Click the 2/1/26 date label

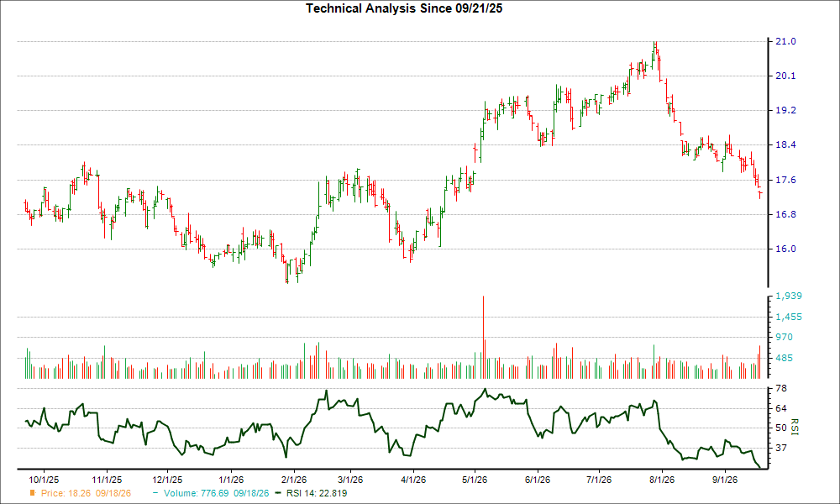coord(293,480)
